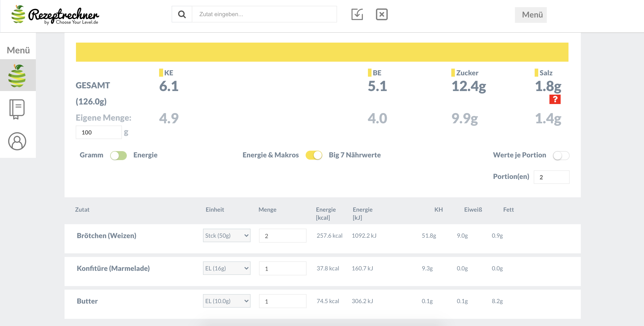Image resolution: width=644 pixels, height=326 pixels.
Task: Click the BE total value 5.1
Action: (x=377, y=86)
